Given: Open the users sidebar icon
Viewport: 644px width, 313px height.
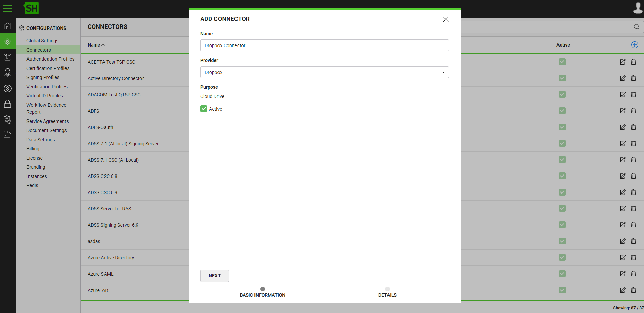Looking at the screenshot, I should click(x=7, y=73).
